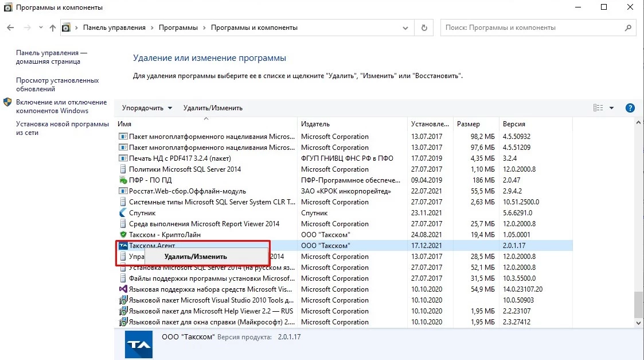644x360 pixels.
Task: Click the Системные типы SQL Server CLR icon
Action: click(123, 202)
